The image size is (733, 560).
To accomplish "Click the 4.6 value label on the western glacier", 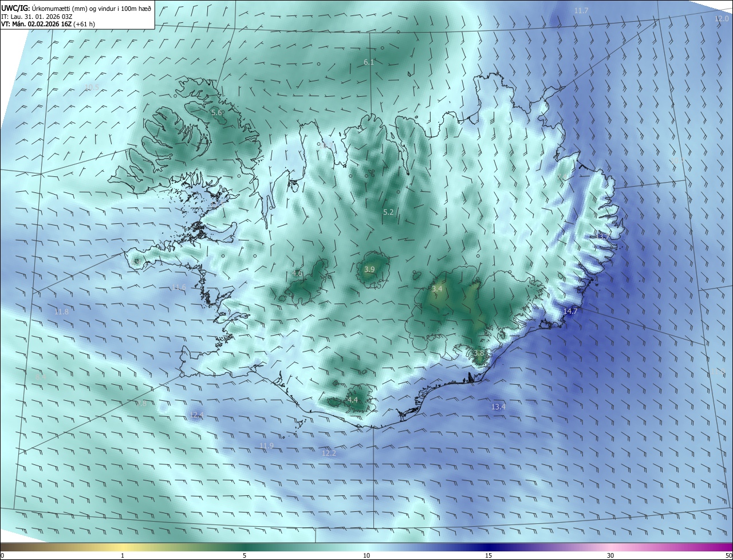I will point(297,274).
